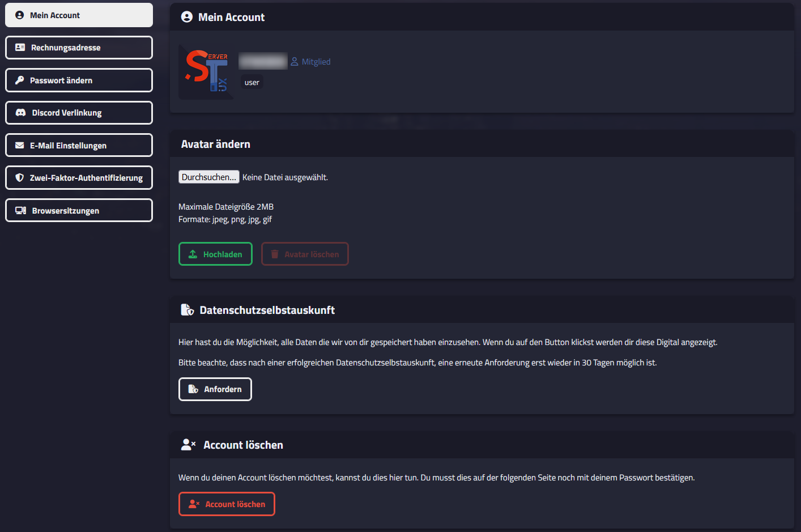Click the upload arrow icon in Hochladen
This screenshot has width=801, height=532.
point(193,254)
